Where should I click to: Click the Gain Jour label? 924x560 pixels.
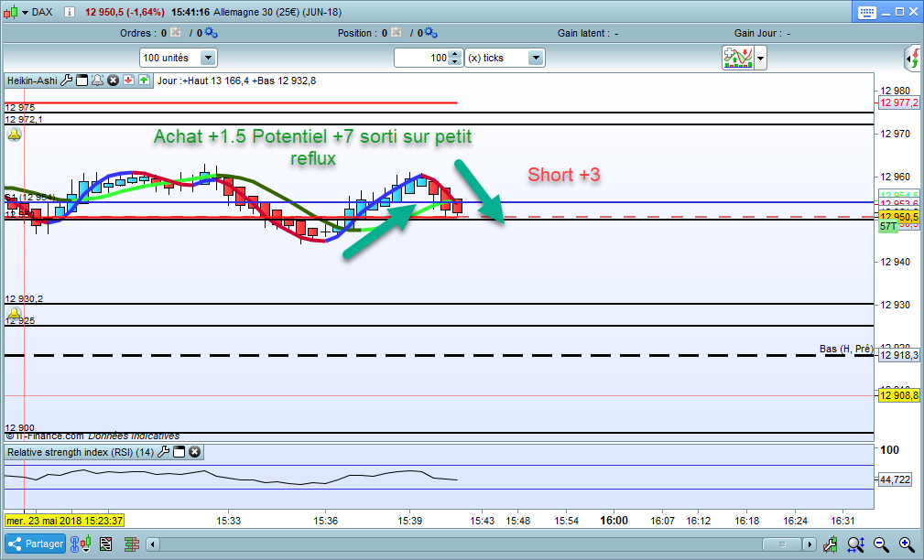point(758,33)
